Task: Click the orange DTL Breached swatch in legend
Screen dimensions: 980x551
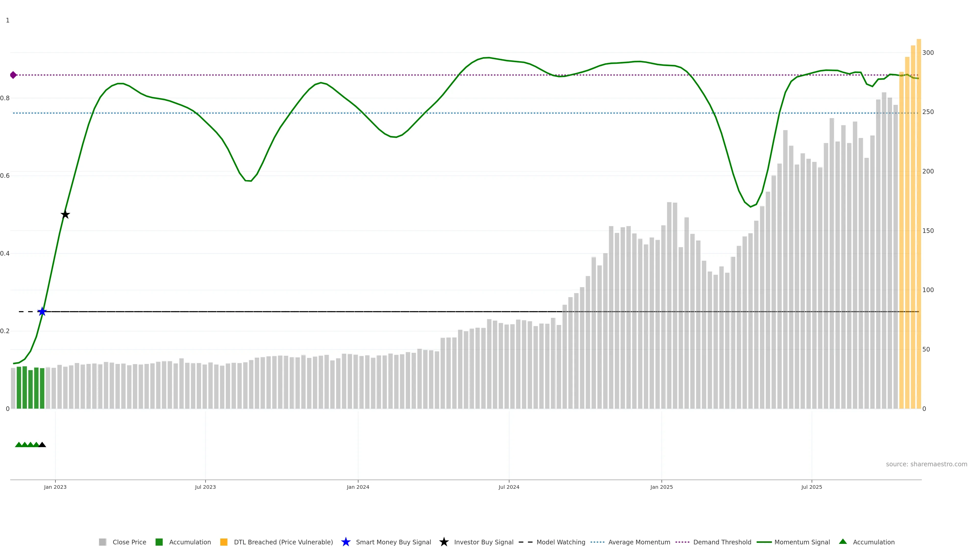Action: pyautogui.click(x=224, y=542)
